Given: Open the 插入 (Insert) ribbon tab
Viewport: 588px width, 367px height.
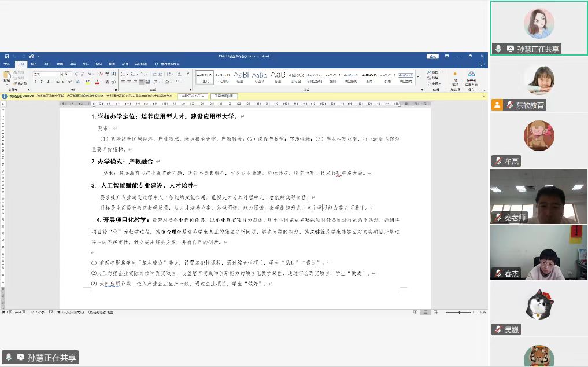Looking at the screenshot, I should (x=34, y=64).
